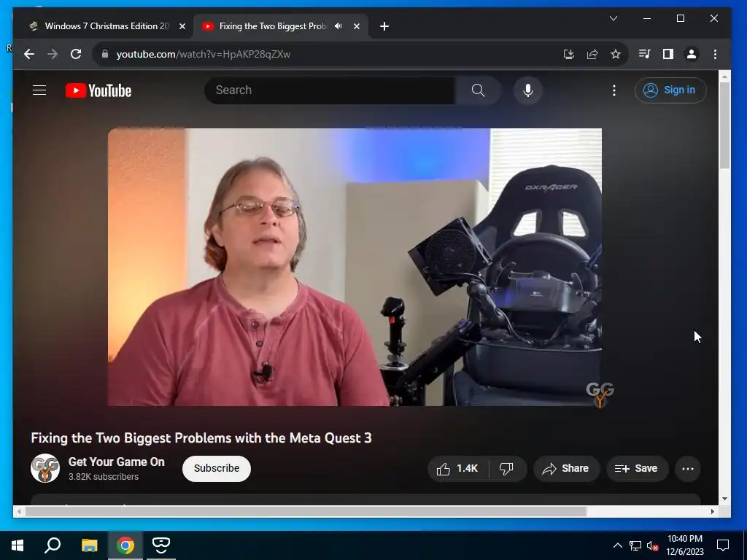
Task: Open Get Your Game On channel name
Action: (x=117, y=462)
